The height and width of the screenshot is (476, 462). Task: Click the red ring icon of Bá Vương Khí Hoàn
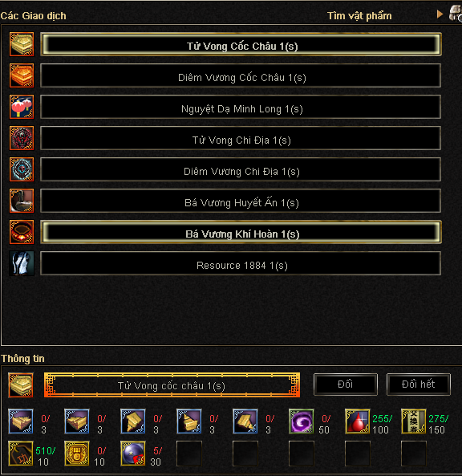click(x=22, y=232)
